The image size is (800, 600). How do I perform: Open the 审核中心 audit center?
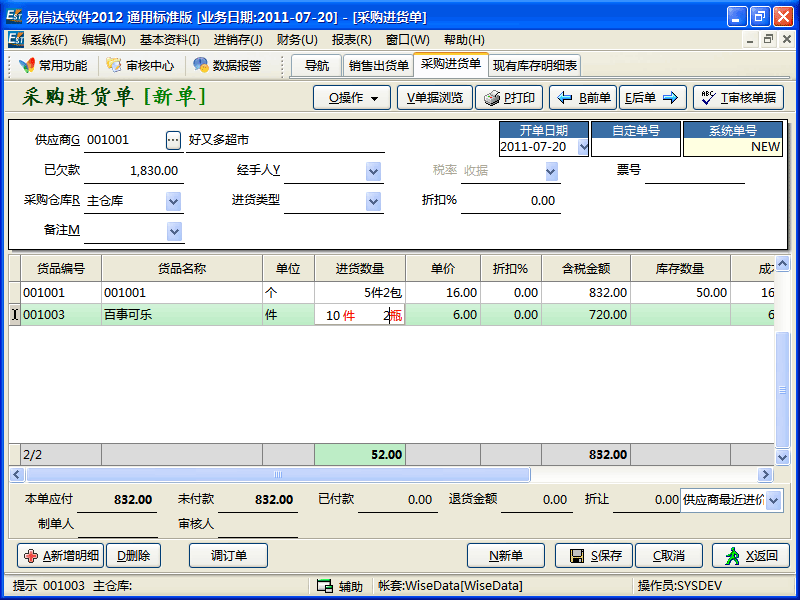click(141, 66)
